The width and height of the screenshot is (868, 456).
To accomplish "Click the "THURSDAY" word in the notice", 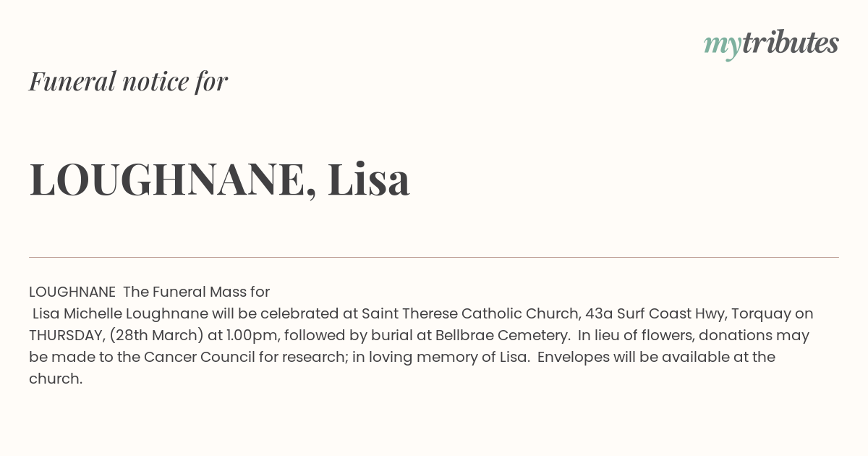I will [x=66, y=335].
